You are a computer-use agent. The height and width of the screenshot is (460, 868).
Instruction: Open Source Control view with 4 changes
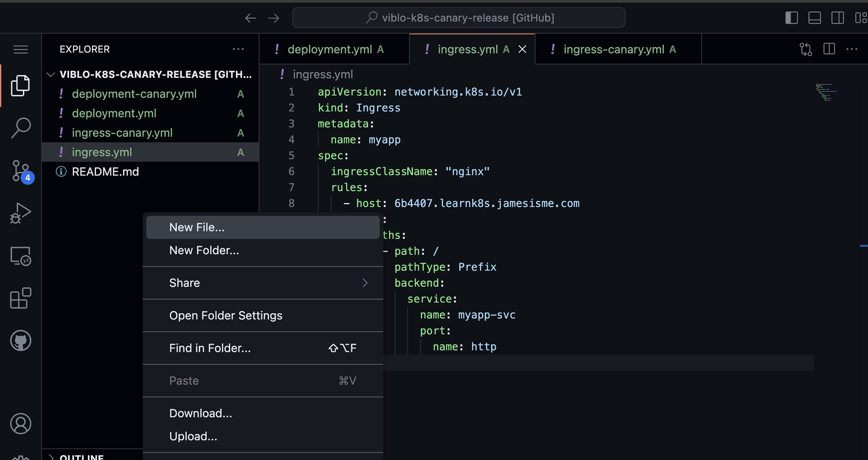(21, 171)
